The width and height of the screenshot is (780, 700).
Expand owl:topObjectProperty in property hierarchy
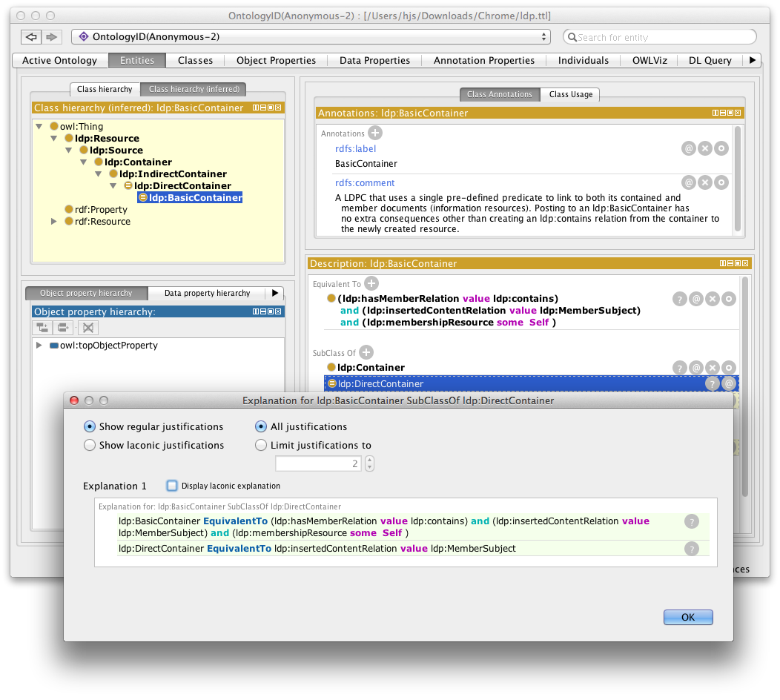point(39,346)
